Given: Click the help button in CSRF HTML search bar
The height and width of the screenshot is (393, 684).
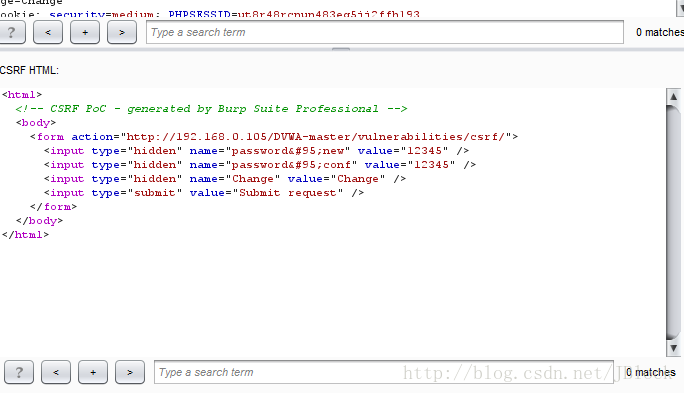Looking at the screenshot, I should point(19,372).
